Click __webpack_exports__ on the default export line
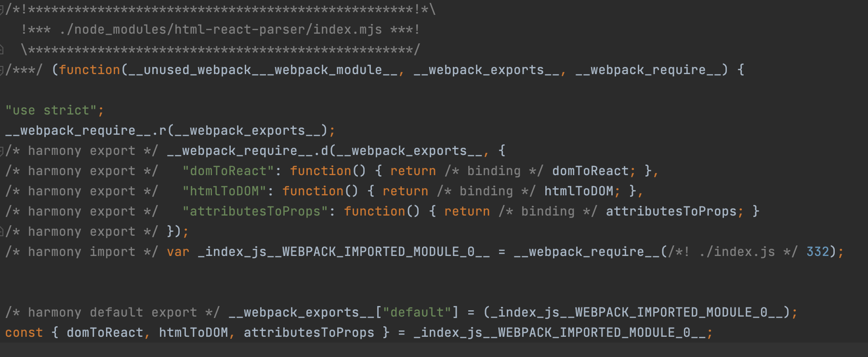Image resolution: width=868 pixels, height=357 pixels. click(x=302, y=312)
